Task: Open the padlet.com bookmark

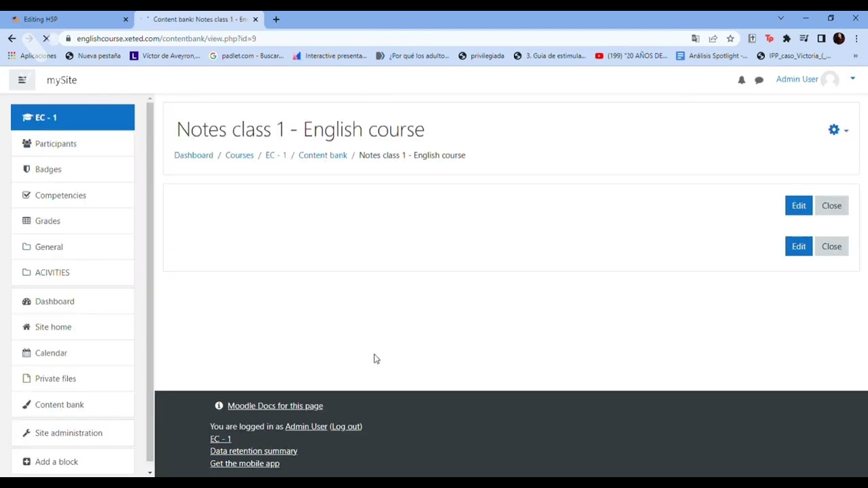Action: tap(246, 56)
